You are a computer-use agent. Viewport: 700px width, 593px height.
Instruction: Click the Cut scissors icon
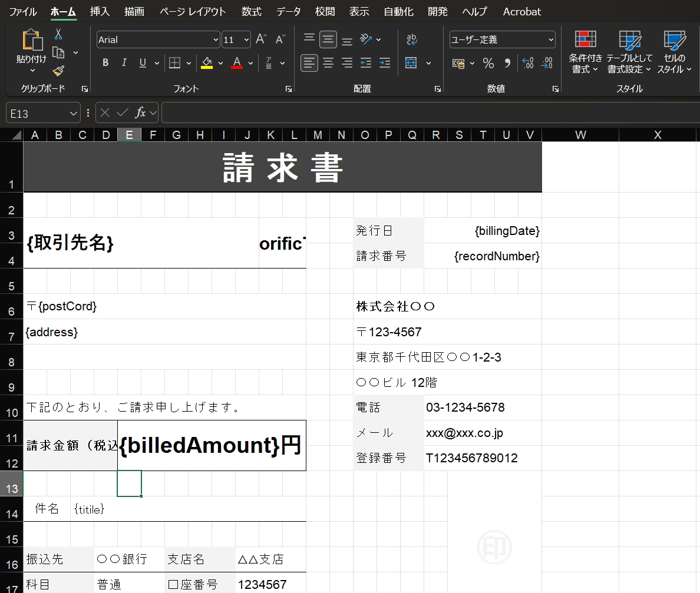tap(58, 34)
